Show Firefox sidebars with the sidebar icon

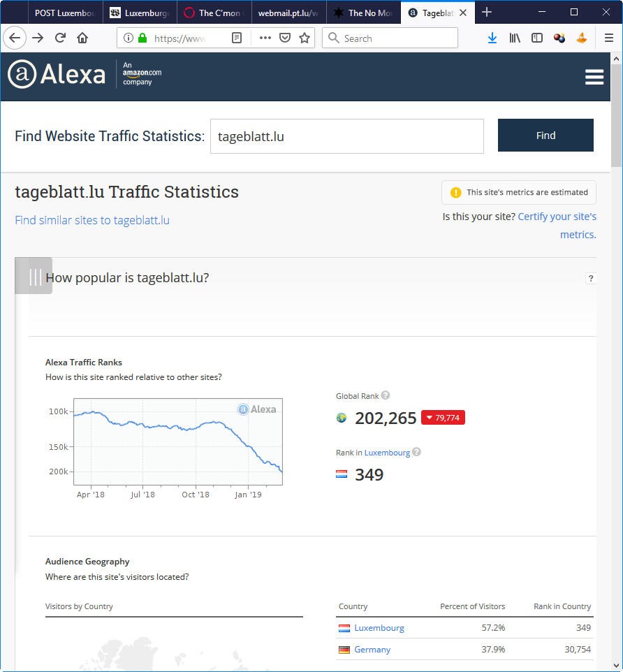tap(537, 38)
